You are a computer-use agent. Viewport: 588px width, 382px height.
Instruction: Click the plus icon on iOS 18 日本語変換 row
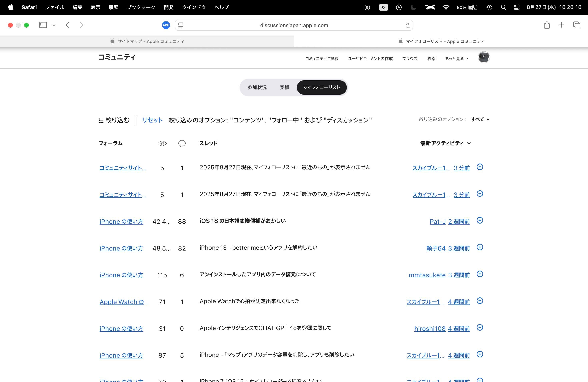click(480, 220)
